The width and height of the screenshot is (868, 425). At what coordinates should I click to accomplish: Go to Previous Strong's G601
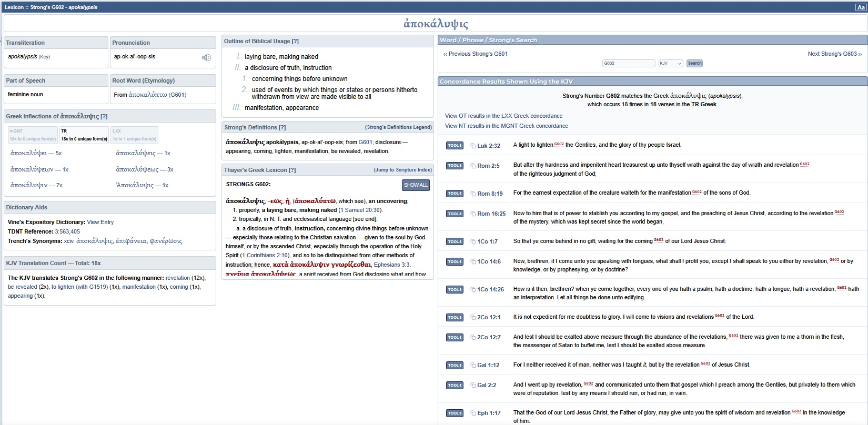476,54
